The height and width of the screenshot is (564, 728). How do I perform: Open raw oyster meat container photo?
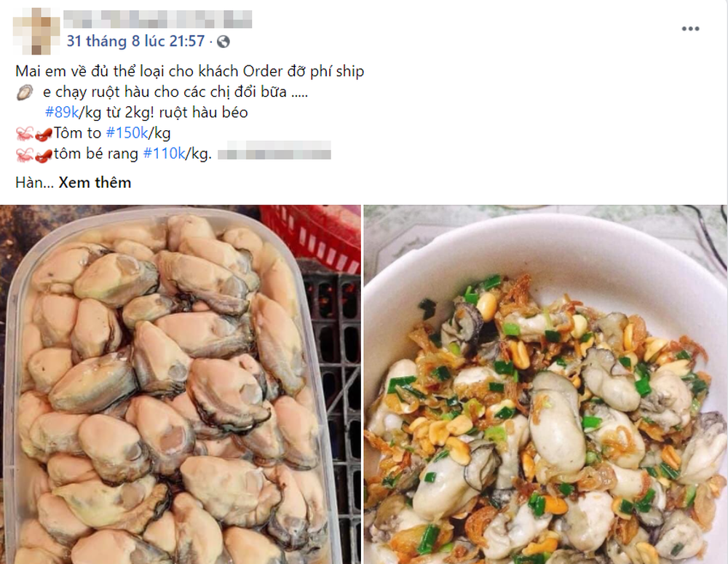point(180,384)
